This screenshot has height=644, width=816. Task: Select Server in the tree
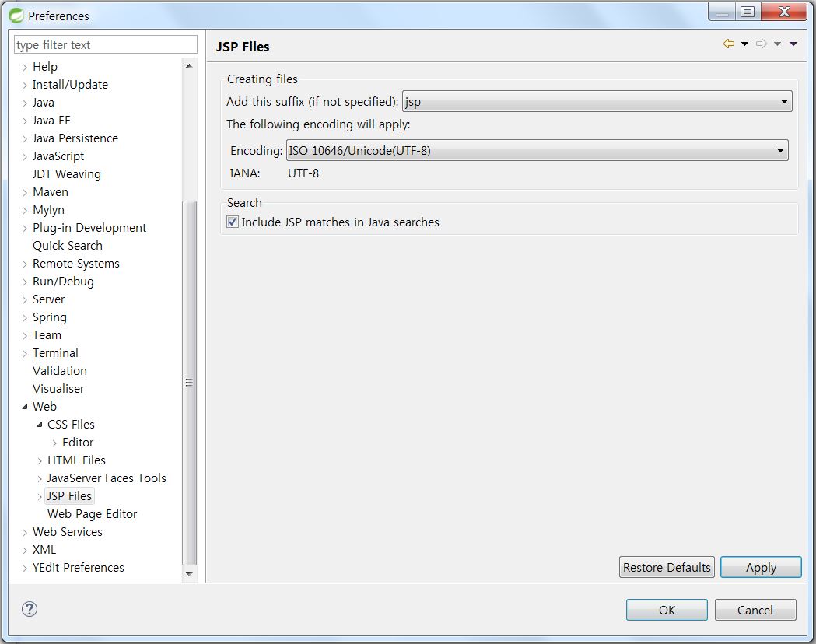point(48,299)
